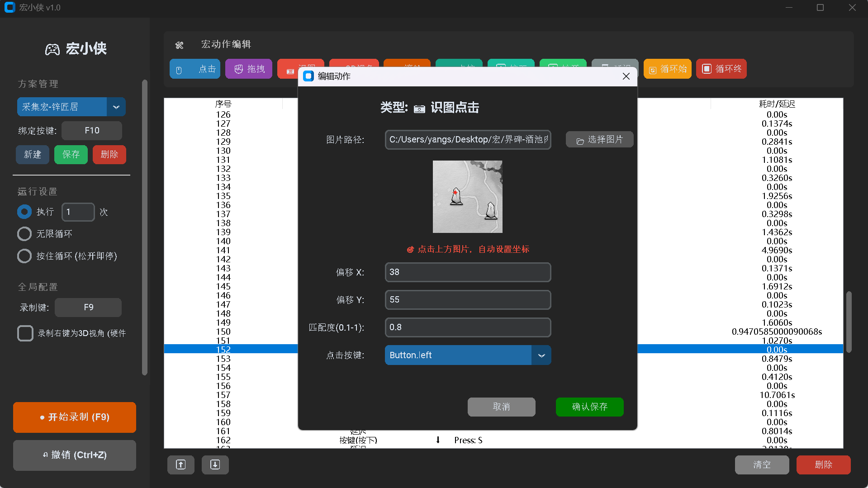The width and height of the screenshot is (868, 488).
Task: Expand the 采集宏-锌匠居 scheme dropdown
Action: (116, 107)
